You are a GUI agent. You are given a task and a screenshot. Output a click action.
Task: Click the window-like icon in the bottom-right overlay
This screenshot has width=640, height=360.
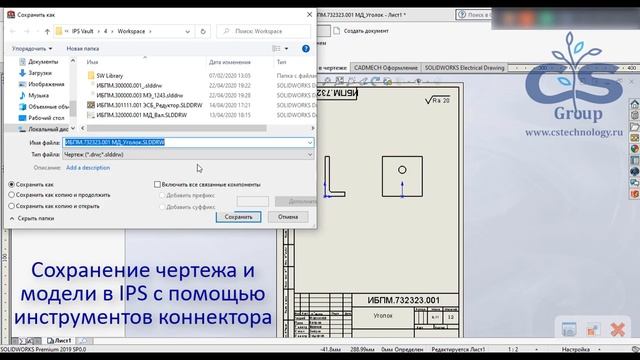(x=569, y=329)
